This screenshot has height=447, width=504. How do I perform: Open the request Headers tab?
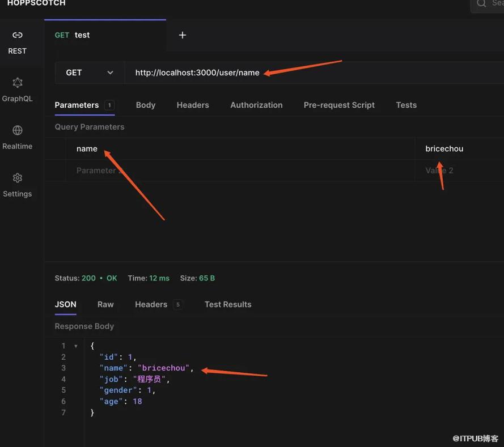pyautogui.click(x=193, y=105)
